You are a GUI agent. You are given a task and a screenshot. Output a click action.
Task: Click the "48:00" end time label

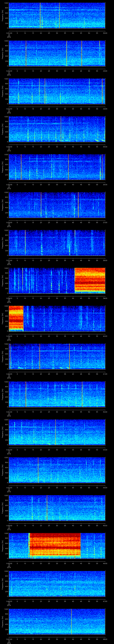pyautogui.click(x=105, y=639)
